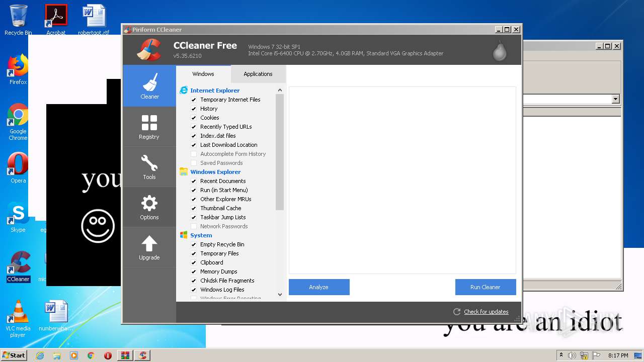Open Google Chrome desktop shortcut
This screenshot has width=644, height=362.
(x=18, y=122)
